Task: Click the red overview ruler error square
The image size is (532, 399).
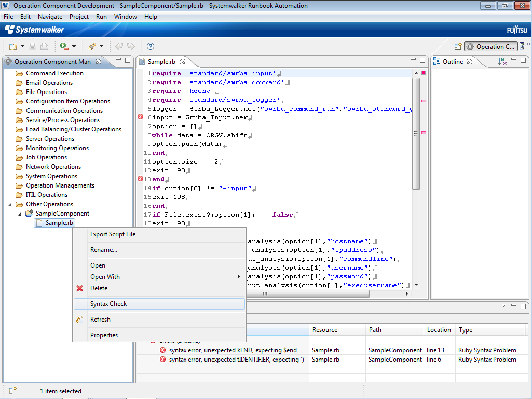Action: click(424, 73)
